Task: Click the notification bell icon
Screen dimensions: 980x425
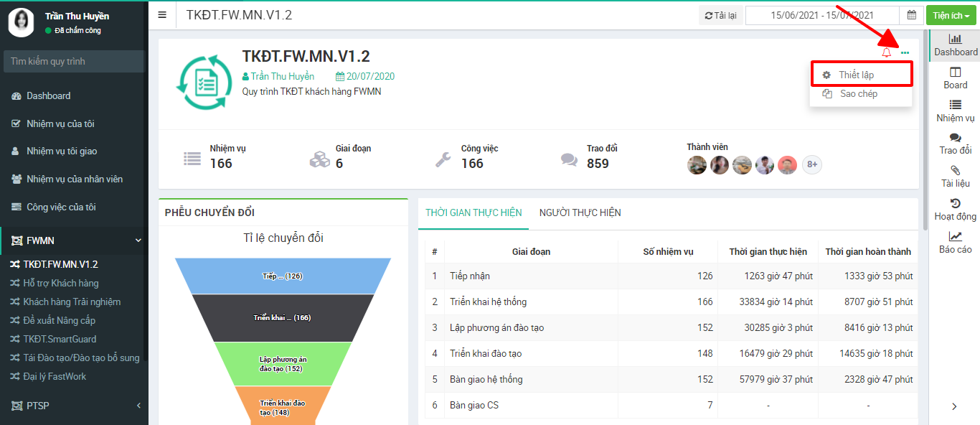Action: pos(887,52)
